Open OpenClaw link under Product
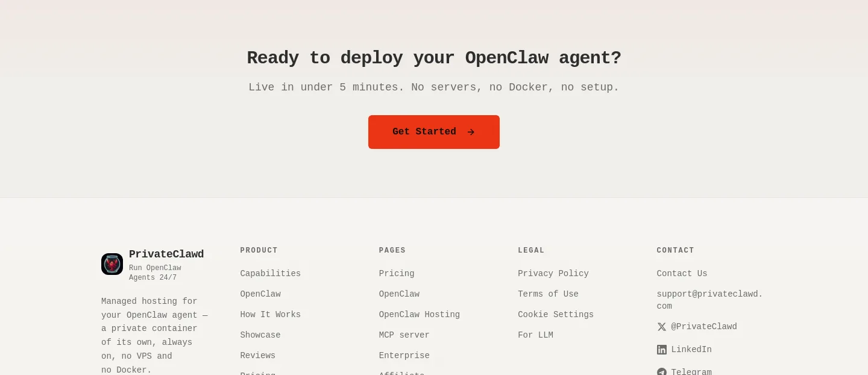Image resolution: width=868 pixels, height=375 pixels. tap(260, 294)
